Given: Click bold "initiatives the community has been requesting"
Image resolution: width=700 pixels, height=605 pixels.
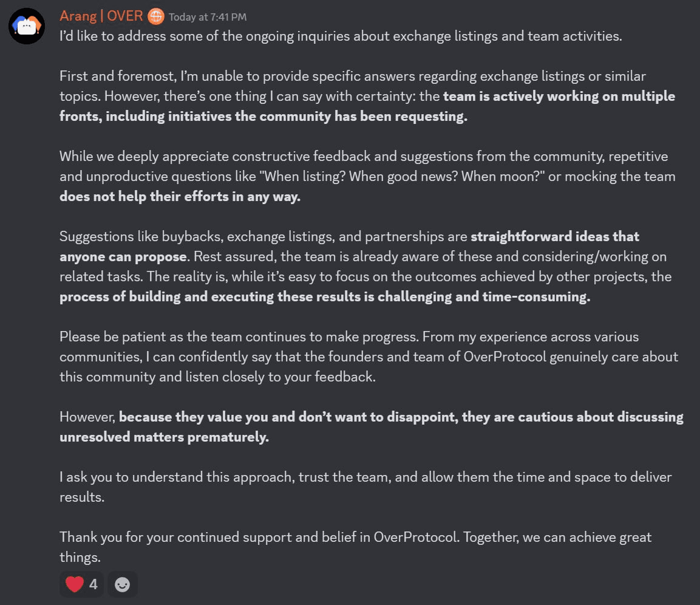Looking at the screenshot, I should pos(287,117).
